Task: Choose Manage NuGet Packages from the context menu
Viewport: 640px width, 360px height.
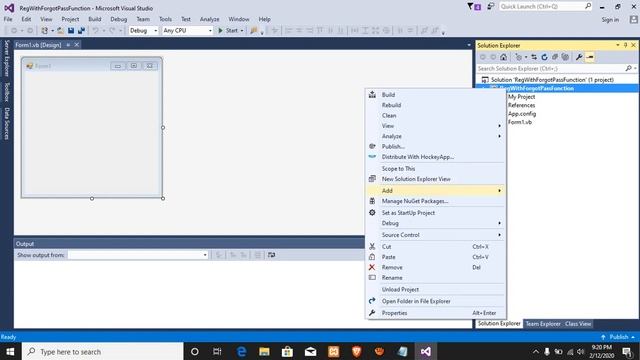Action: coord(436,201)
